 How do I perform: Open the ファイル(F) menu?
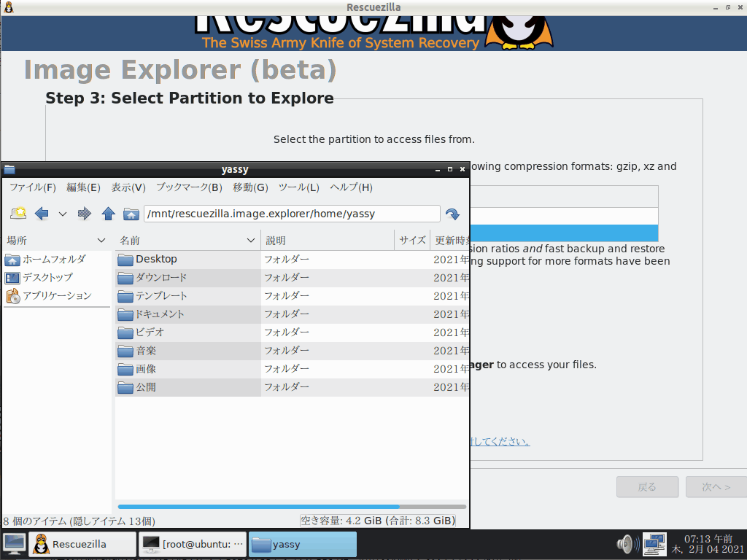click(33, 187)
